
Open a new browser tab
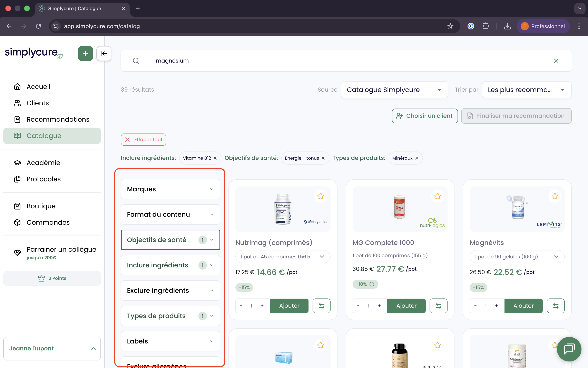tap(138, 8)
